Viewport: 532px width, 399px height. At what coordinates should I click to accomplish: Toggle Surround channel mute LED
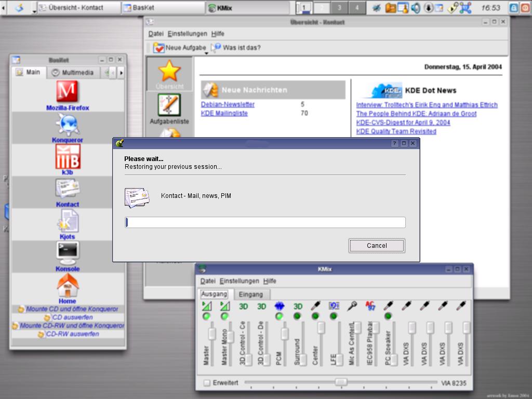pyautogui.click(x=297, y=316)
